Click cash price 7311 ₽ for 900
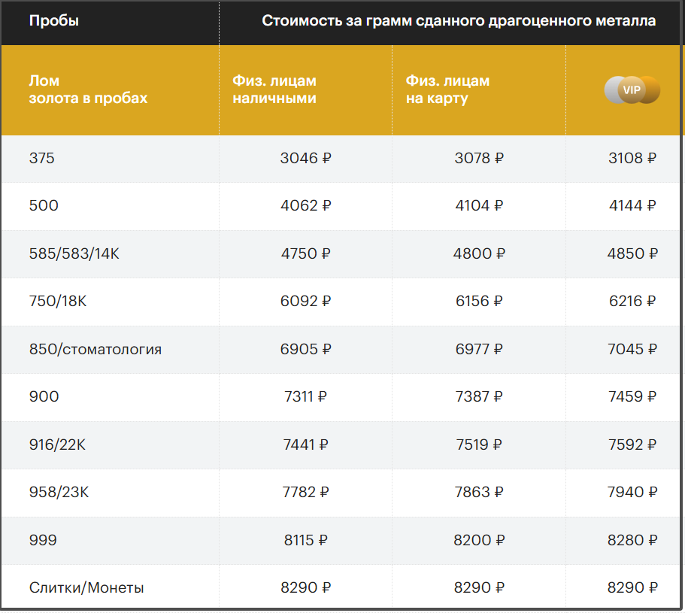Image resolution: width=685 pixels, height=616 pixels. pyautogui.click(x=305, y=397)
